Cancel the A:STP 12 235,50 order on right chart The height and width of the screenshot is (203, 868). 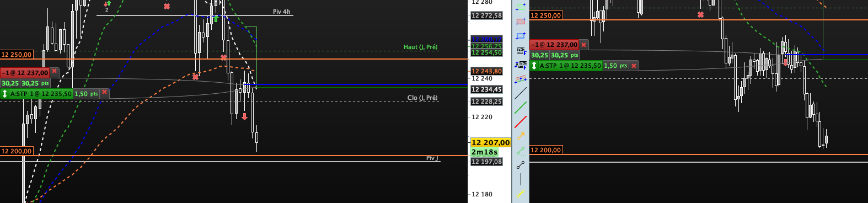click(634, 66)
